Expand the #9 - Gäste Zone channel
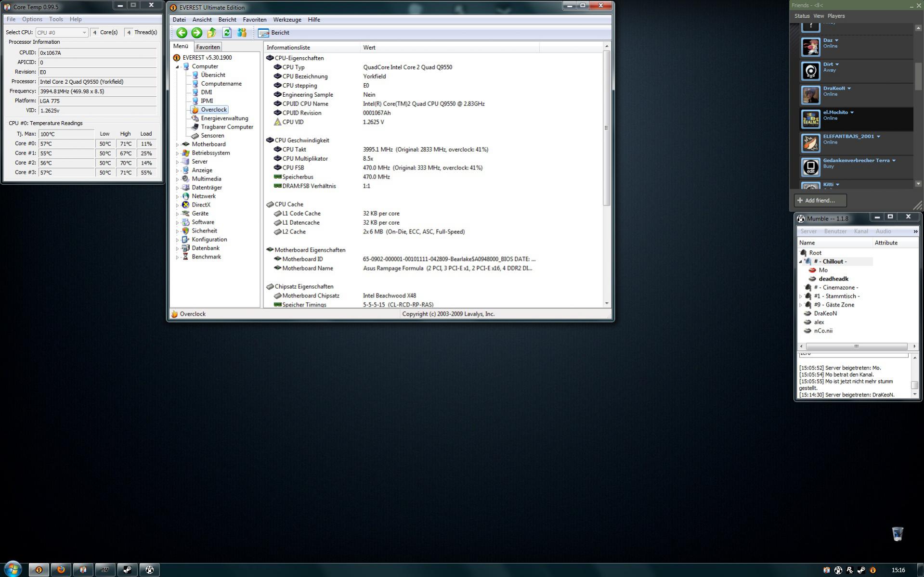The width and height of the screenshot is (924, 577). coord(801,305)
